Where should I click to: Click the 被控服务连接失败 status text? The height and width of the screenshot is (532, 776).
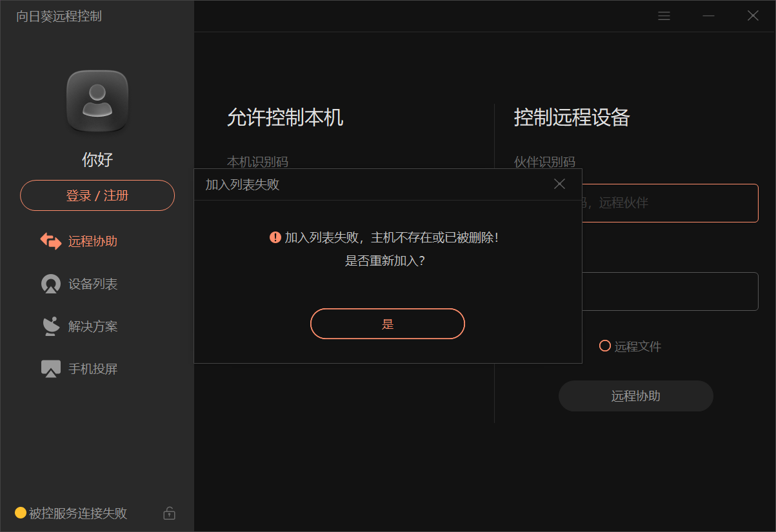(x=78, y=513)
